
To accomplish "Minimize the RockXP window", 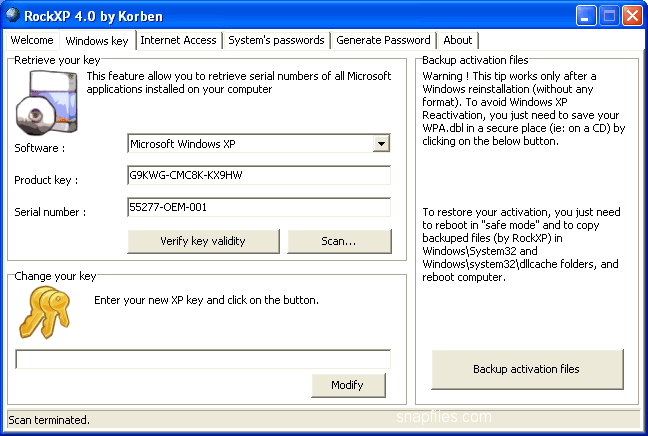I will pyautogui.click(x=586, y=16).
